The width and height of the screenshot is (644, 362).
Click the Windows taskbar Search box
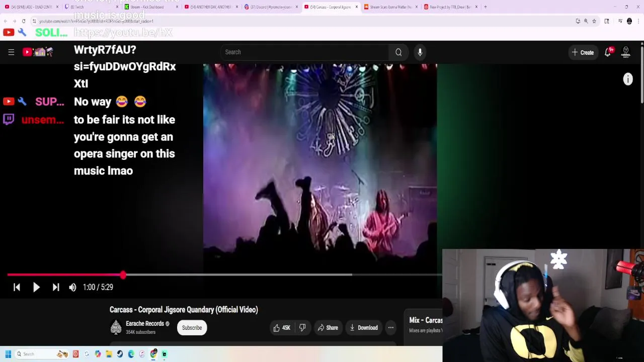click(x=42, y=354)
